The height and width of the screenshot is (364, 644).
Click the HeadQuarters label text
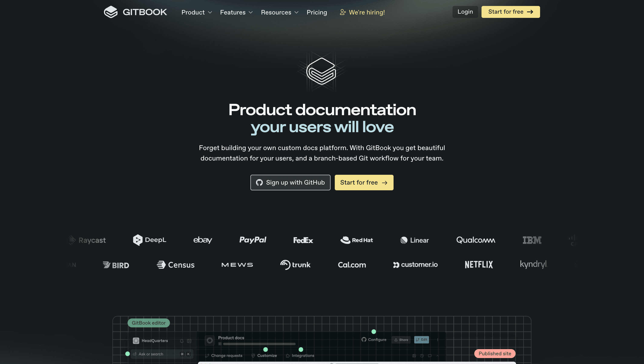[x=155, y=341]
